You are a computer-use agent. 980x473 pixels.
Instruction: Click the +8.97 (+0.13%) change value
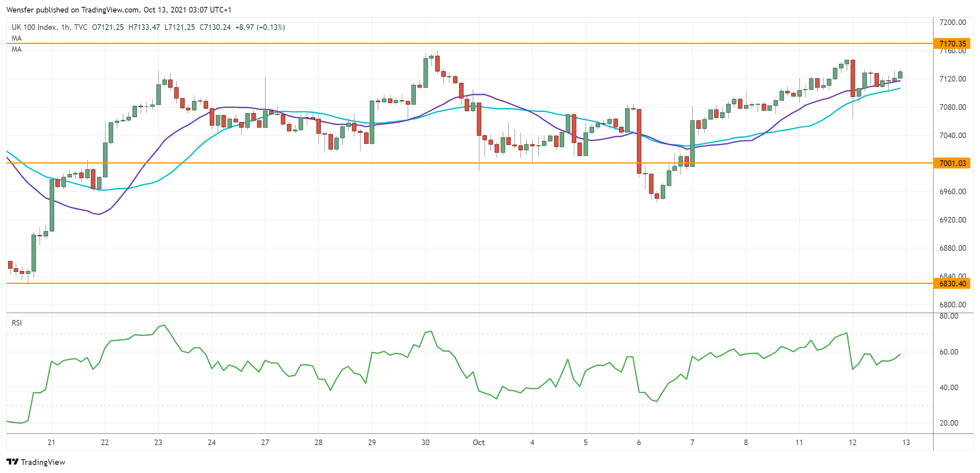260,27
